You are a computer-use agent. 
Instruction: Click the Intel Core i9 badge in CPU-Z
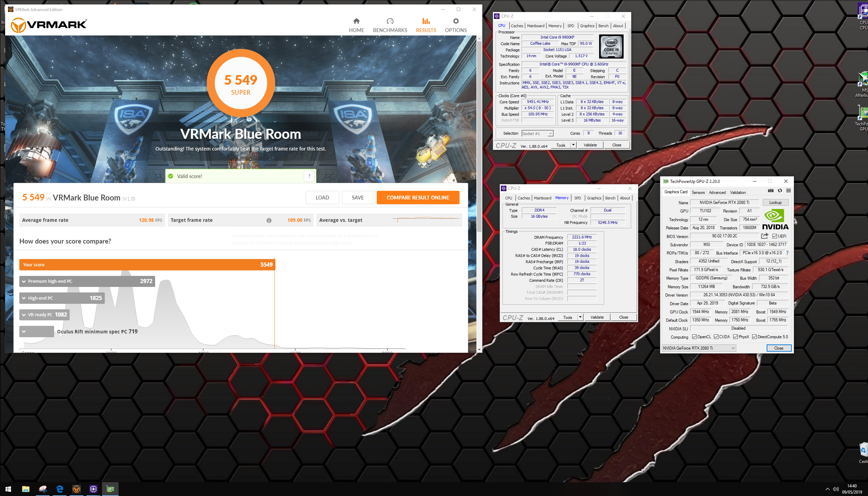tap(611, 46)
